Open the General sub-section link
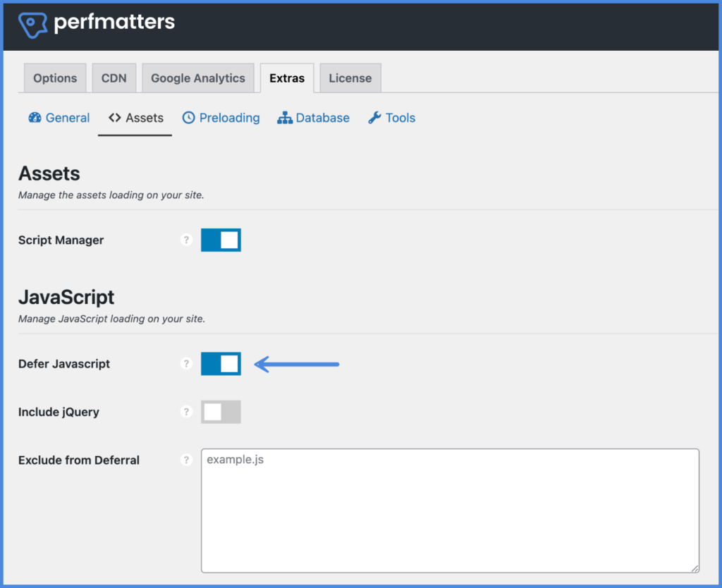 click(59, 118)
